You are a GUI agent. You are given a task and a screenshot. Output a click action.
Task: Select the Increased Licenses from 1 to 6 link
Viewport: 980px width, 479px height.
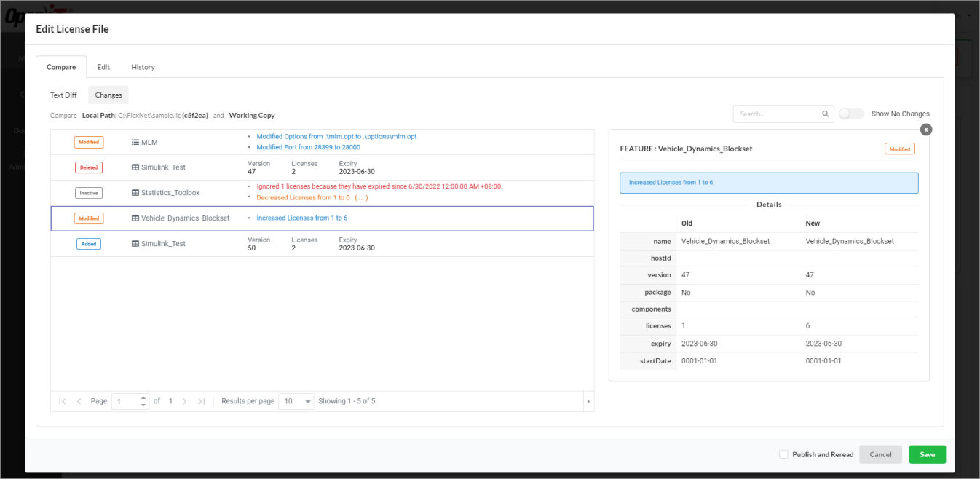(x=301, y=218)
